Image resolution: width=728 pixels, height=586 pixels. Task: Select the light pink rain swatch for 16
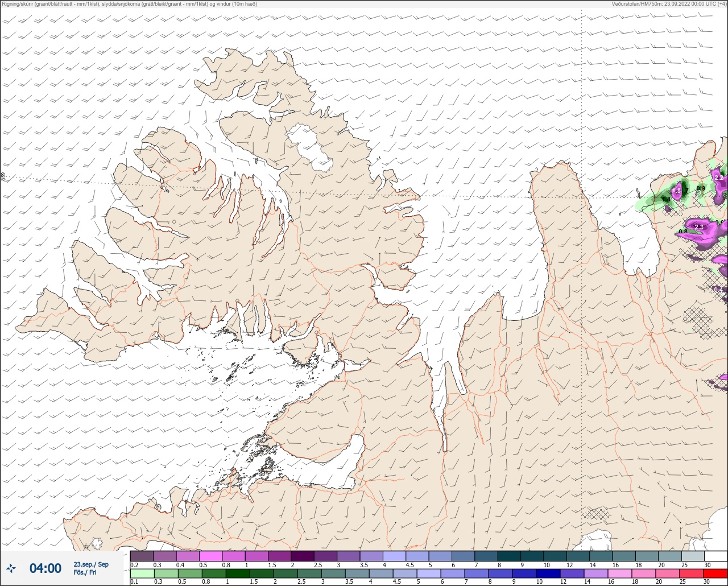coord(620,573)
